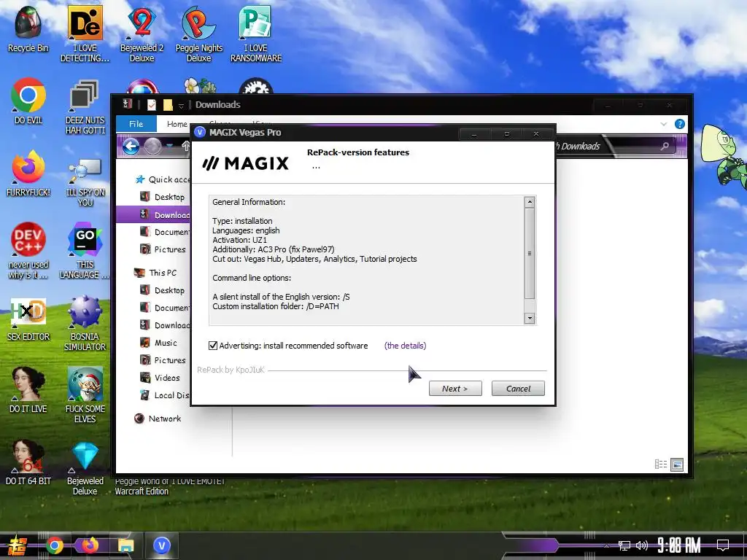747x560 pixels.
Task: Click the Next button in installer
Action: pyautogui.click(x=455, y=389)
